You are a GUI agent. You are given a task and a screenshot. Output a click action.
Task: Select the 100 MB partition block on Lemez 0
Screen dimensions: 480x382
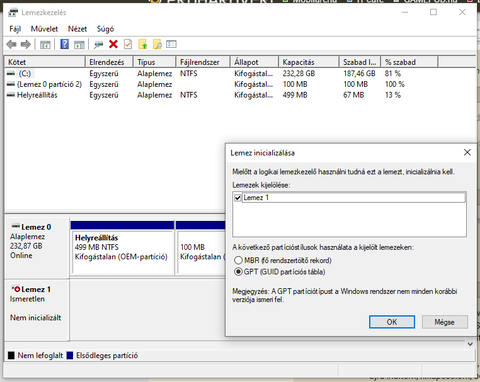[x=201, y=248]
